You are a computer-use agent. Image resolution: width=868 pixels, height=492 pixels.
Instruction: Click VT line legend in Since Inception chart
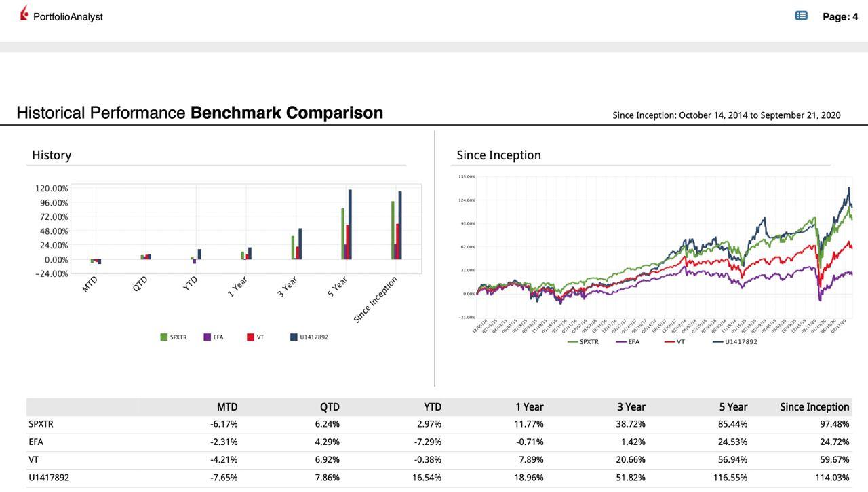click(x=675, y=342)
